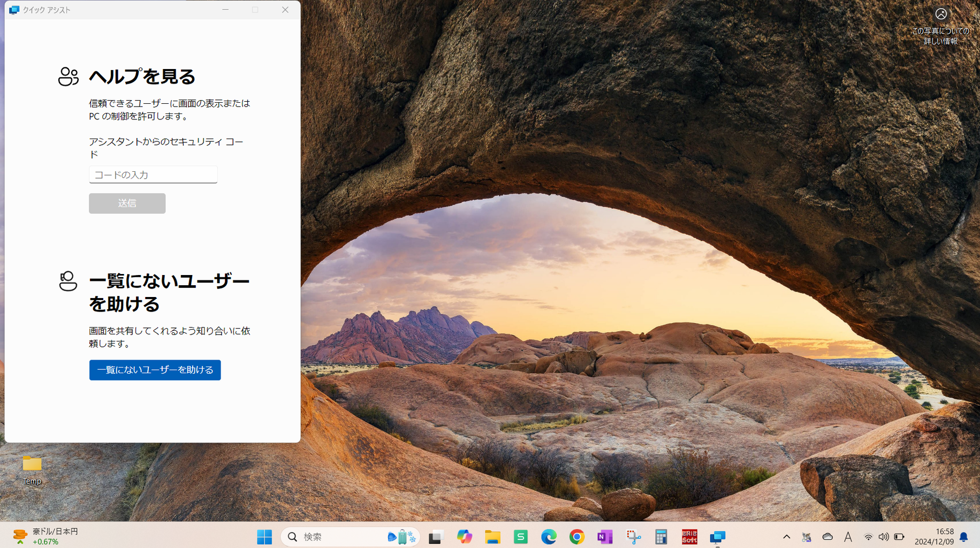
Task: Click the speaker volume tray icon
Action: tap(884, 537)
